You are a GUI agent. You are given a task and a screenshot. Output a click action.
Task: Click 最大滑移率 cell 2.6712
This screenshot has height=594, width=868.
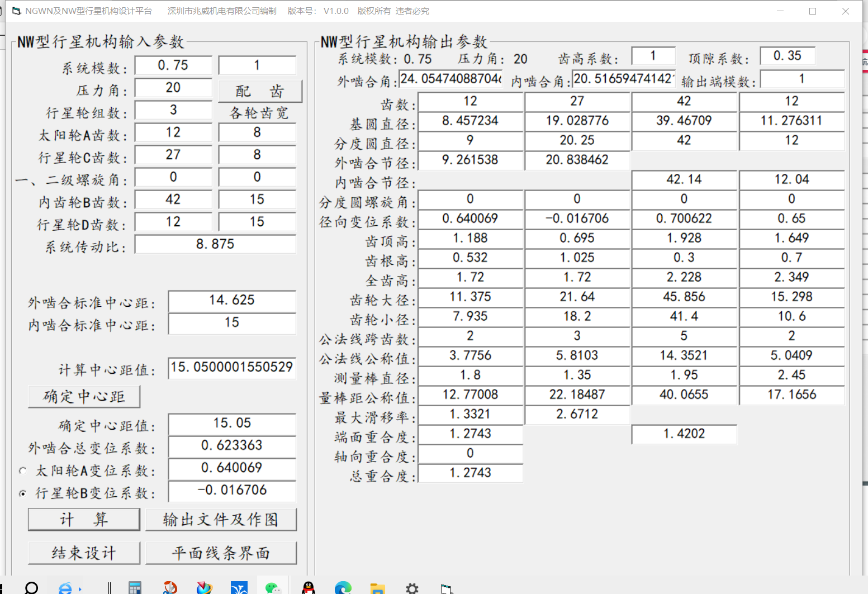tap(577, 415)
